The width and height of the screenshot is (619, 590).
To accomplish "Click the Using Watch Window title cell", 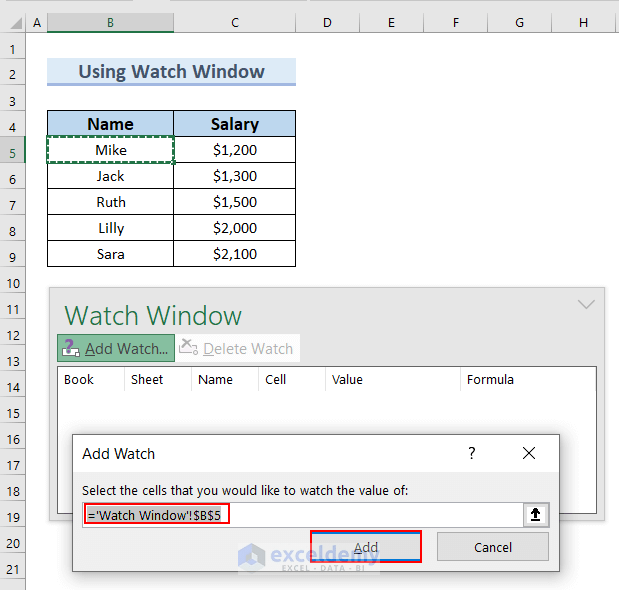I will (171, 71).
